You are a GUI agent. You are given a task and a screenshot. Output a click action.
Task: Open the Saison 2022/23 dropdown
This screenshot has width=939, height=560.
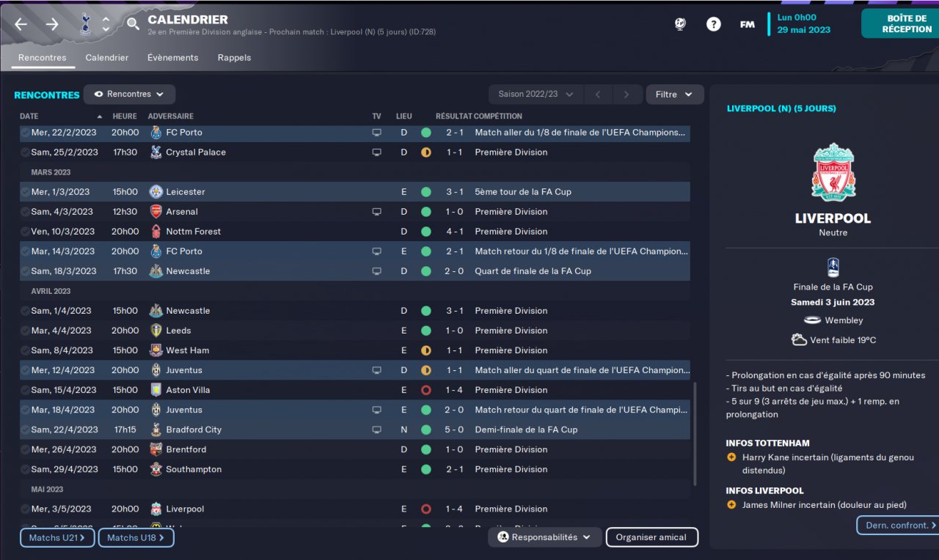536,95
